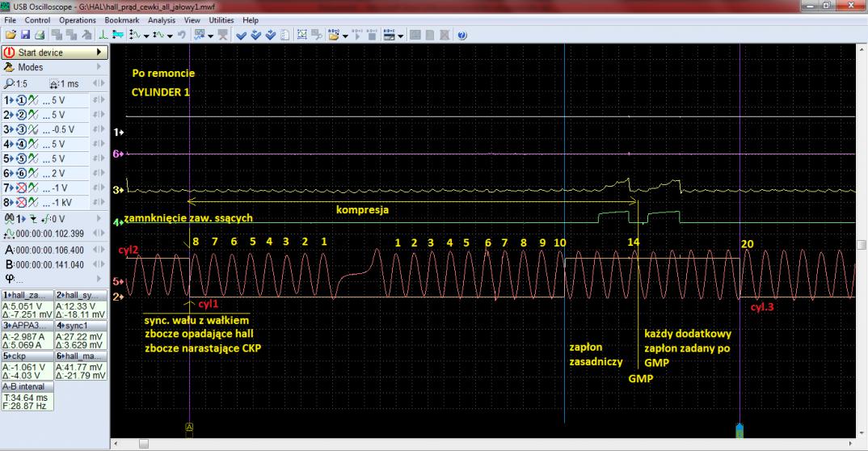Click the Open file folder icon
Screen dimensions: 868x451
pos(10,36)
